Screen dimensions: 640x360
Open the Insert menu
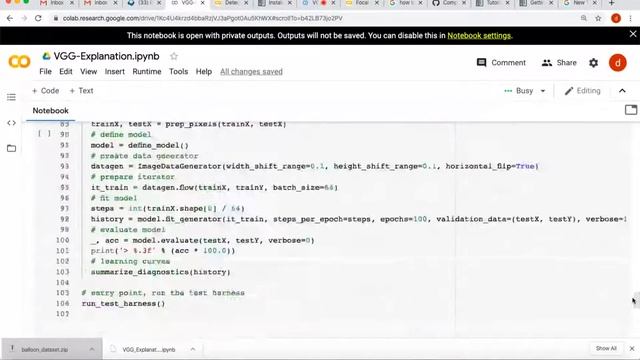[115, 71]
